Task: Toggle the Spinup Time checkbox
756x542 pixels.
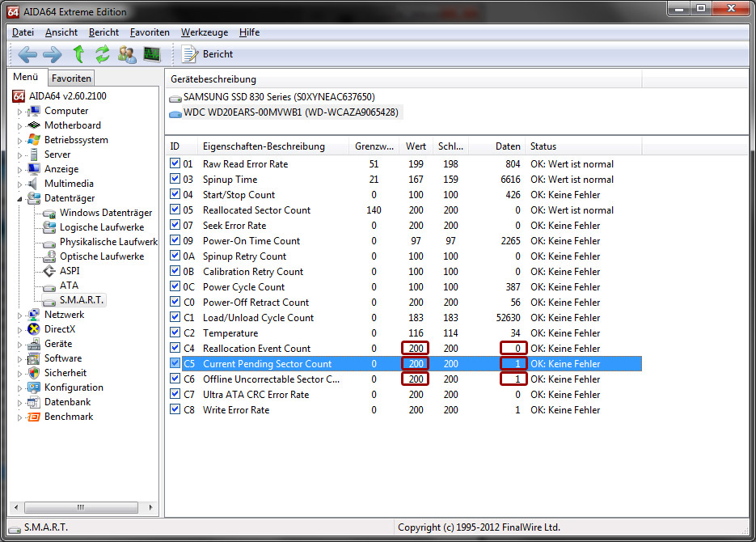Action: 175,179
